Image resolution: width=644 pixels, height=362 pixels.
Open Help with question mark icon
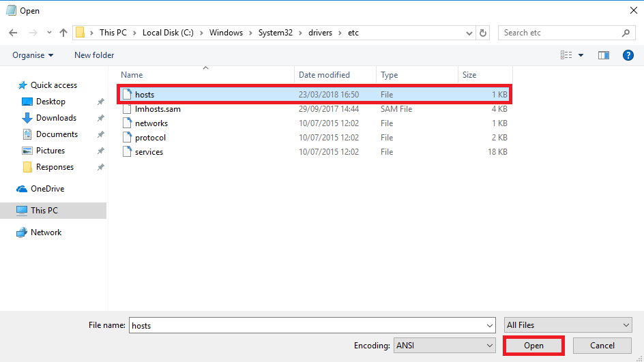(628, 55)
